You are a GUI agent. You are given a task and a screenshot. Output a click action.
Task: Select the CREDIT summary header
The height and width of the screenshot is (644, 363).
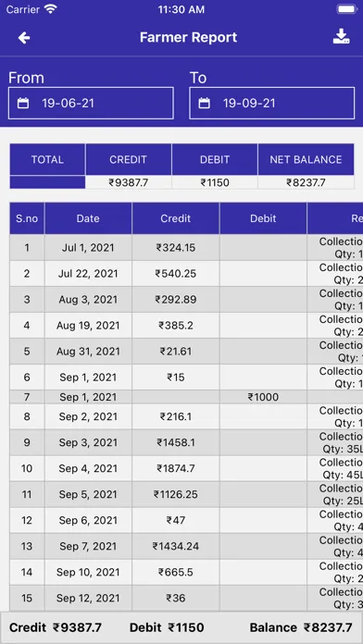pyautogui.click(x=129, y=159)
